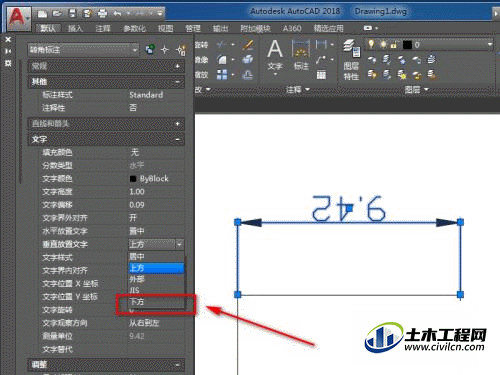Click the Undo arrow in quick access toolbar

[117, 14]
